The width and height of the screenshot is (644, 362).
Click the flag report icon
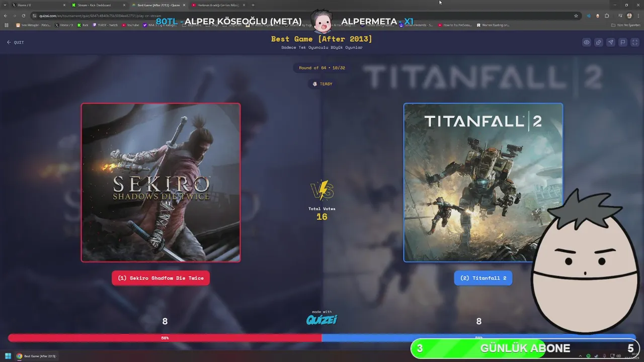tap(623, 42)
